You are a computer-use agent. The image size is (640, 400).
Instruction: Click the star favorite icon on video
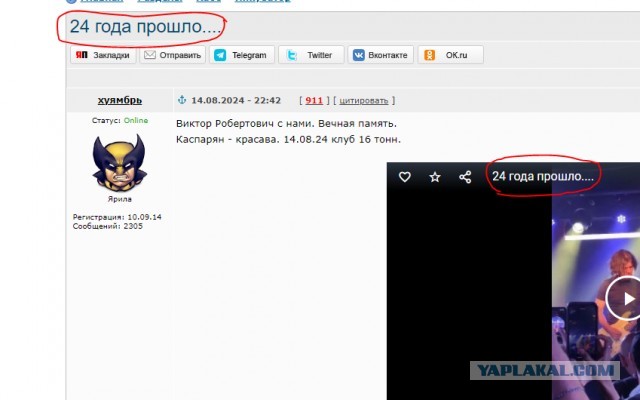pyautogui.click(x=435, y=177)
